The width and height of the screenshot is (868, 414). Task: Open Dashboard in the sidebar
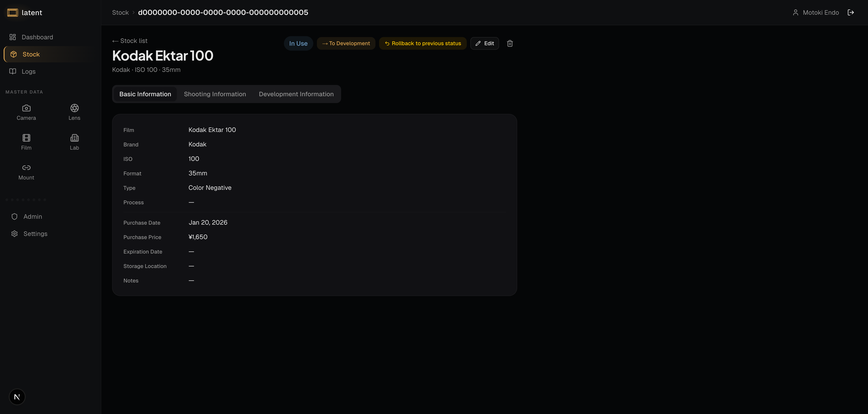(37, 37)
